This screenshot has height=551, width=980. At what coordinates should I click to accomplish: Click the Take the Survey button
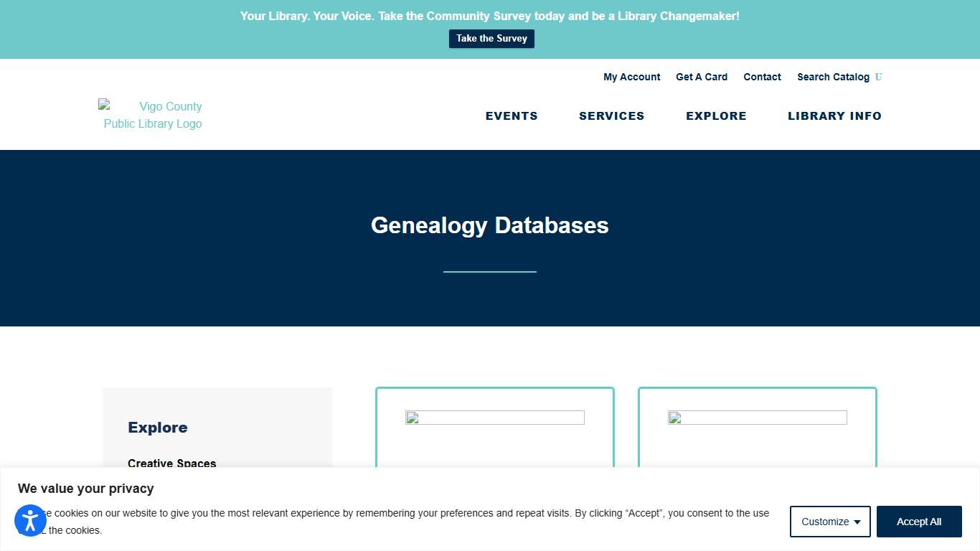(491, 38)
